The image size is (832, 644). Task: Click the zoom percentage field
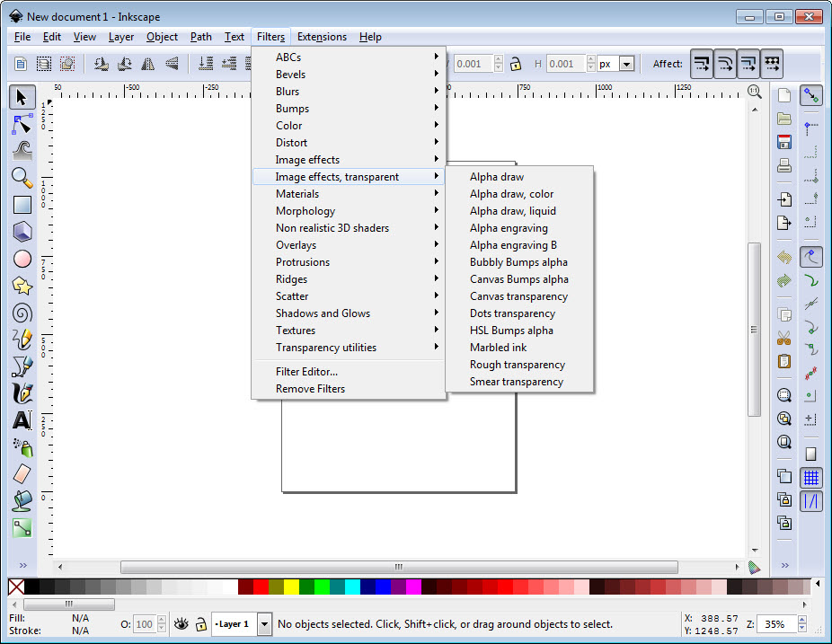pyautogui.click(x=776, y=624)
